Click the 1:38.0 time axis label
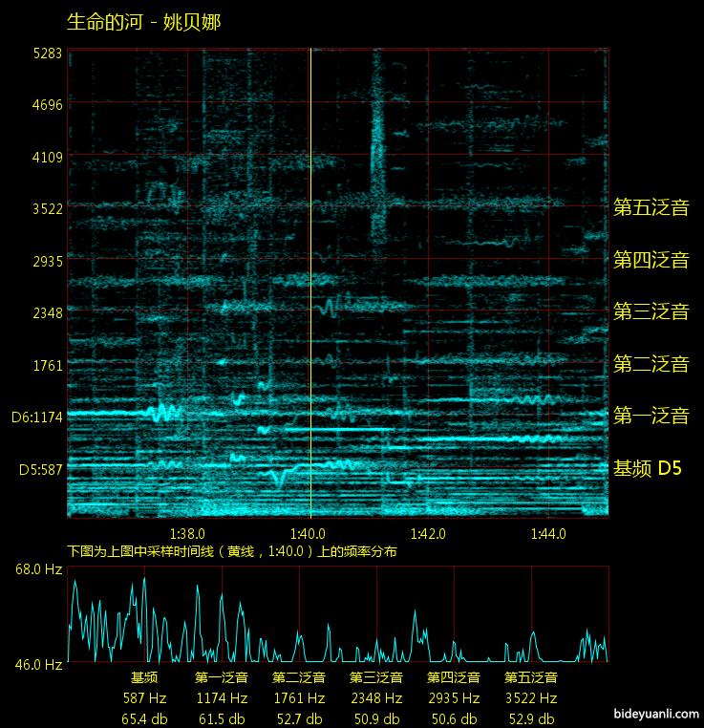704x728 pixels. 187,534
